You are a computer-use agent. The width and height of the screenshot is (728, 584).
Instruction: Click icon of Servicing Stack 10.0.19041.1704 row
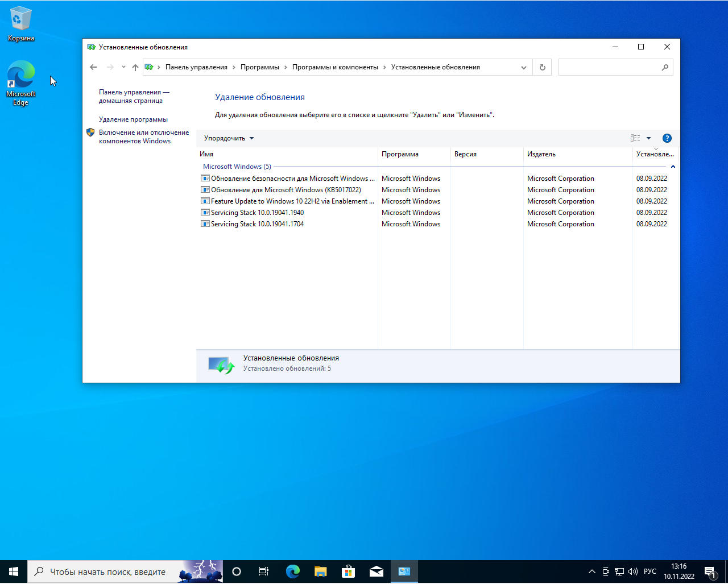tap(205, 224)
